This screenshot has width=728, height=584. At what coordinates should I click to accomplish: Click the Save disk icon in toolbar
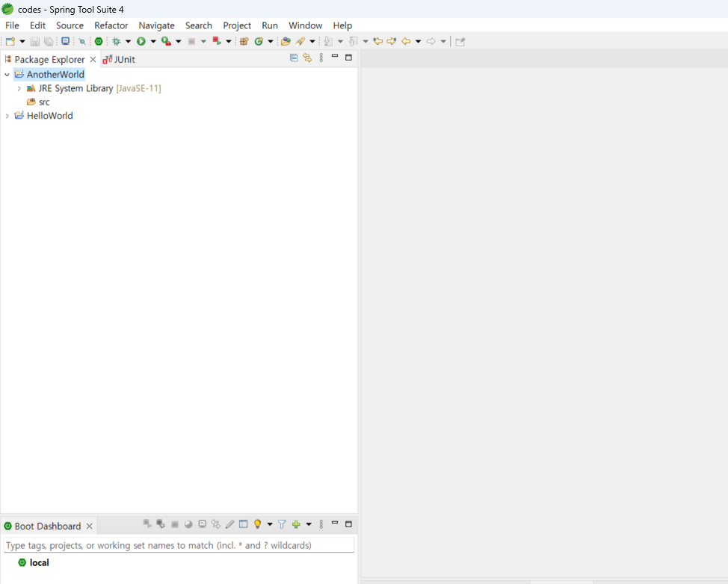[x=35, y=41]
